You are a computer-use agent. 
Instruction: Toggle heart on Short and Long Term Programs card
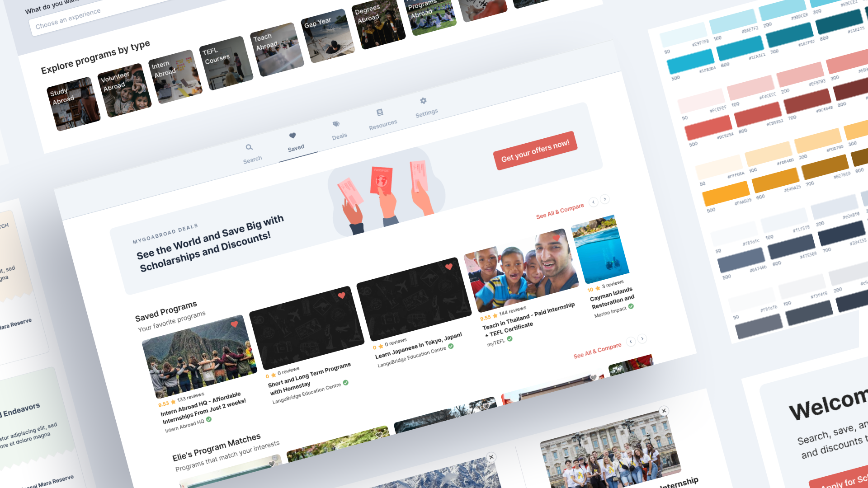342,296
